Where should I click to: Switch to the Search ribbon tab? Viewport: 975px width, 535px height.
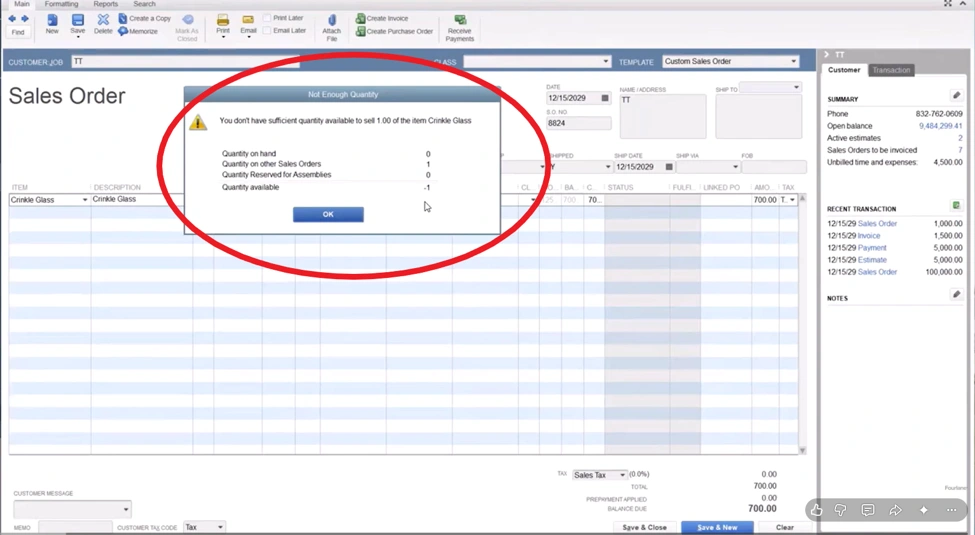pos(144,4)
